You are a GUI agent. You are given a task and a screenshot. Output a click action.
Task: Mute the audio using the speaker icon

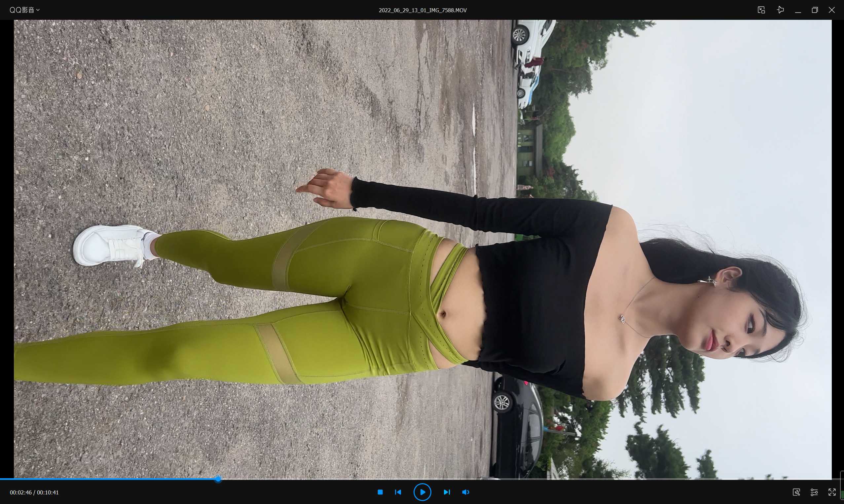(x=465, y=492)
